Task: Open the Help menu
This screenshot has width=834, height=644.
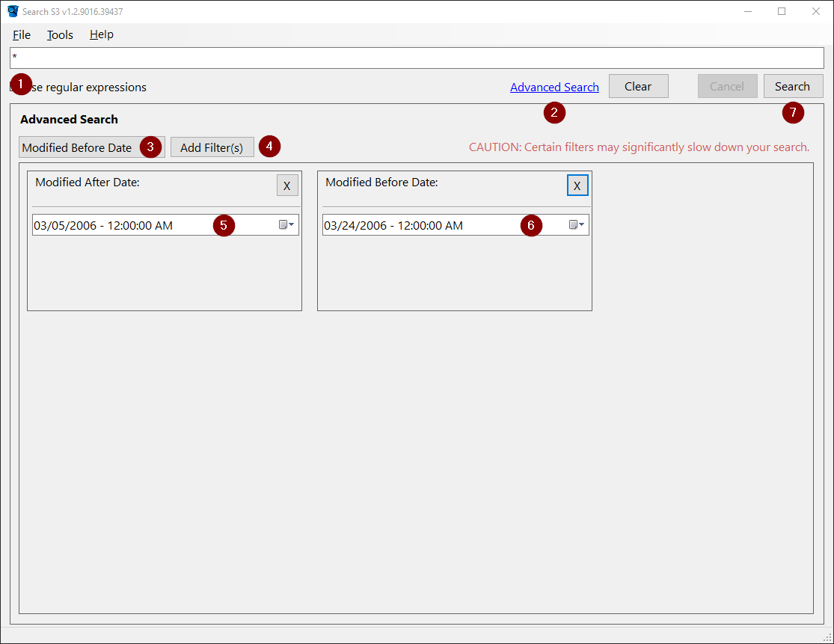Action: click(x=101, y=34)
